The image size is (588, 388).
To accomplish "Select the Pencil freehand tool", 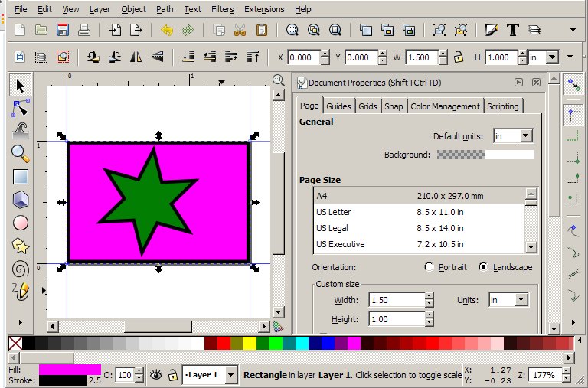I will (21, 292).
